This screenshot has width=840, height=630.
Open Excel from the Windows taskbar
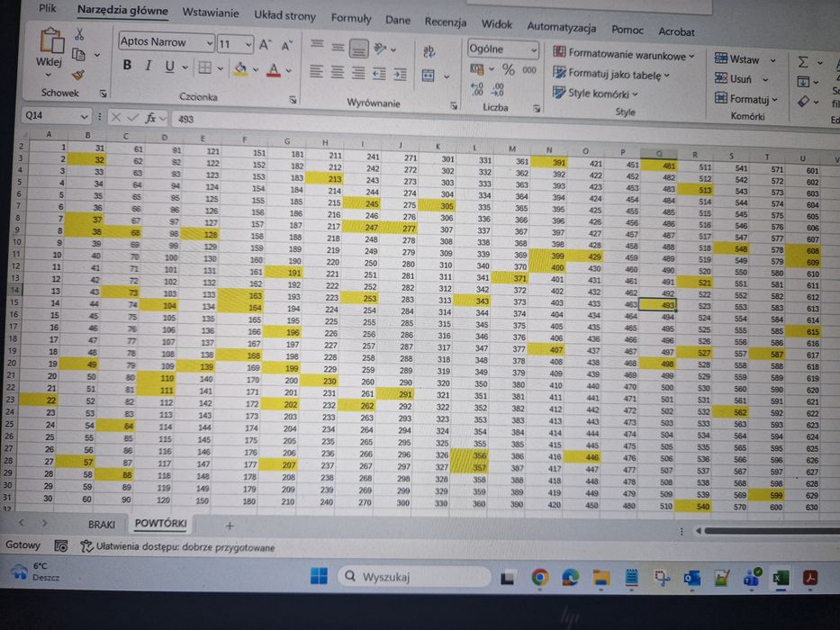(781, 578)
